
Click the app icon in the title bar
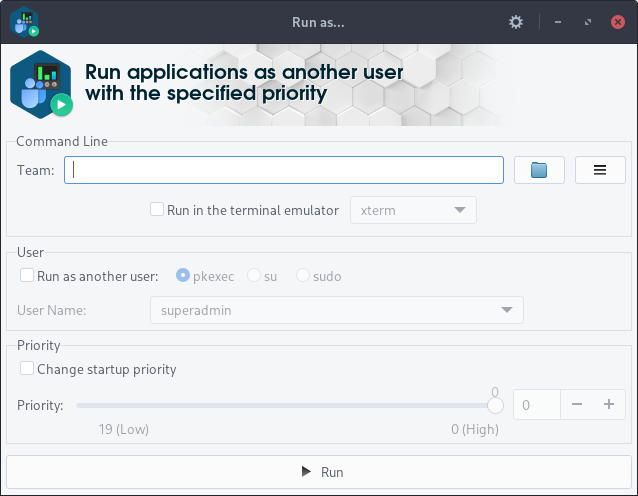pos(24,21)
